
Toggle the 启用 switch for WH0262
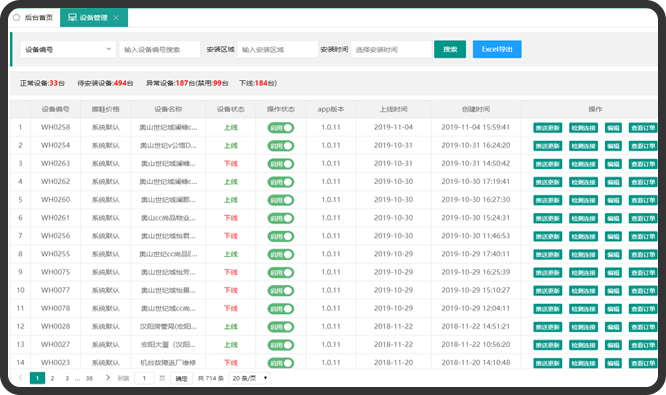point(281,182)
